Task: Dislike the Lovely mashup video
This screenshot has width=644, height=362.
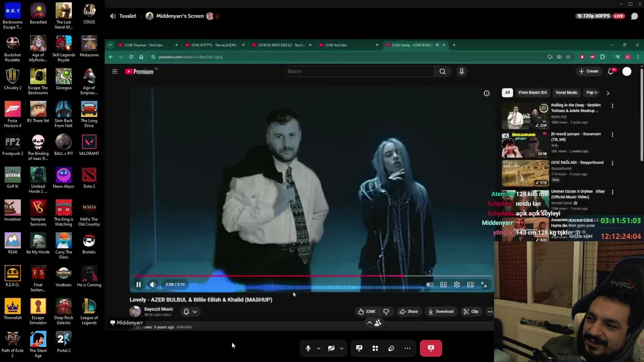Action: 386,312
